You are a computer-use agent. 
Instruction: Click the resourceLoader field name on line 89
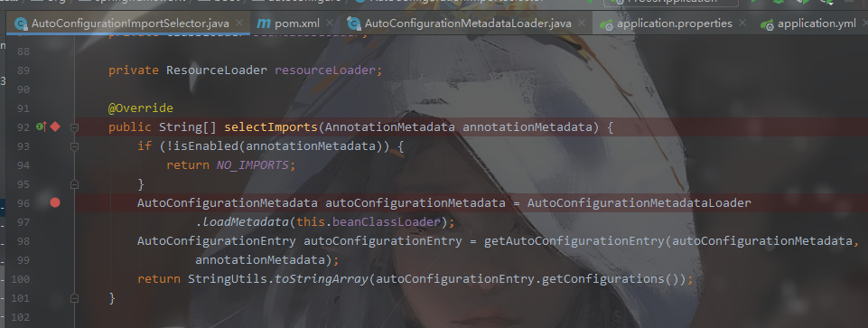[x=325, y=70]
